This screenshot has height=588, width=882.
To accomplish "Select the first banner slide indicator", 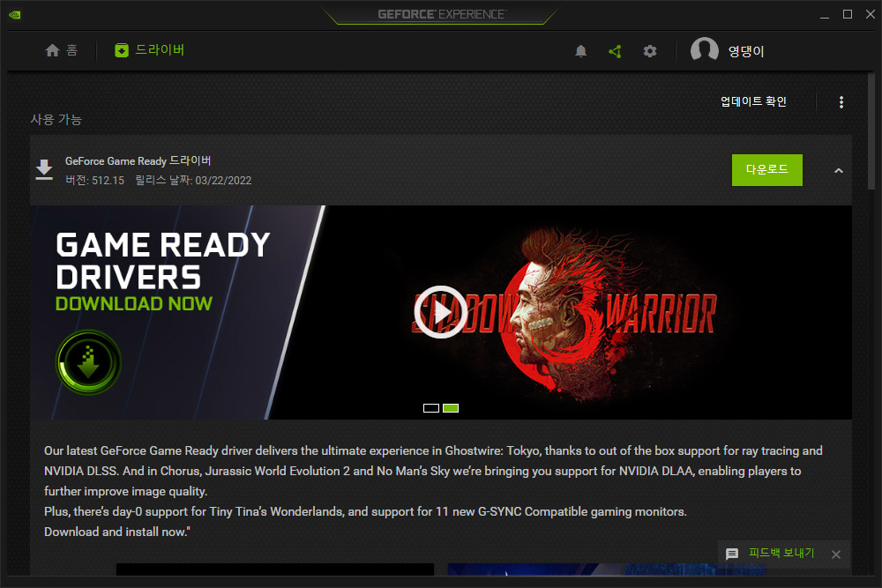I will pos(431,408).
